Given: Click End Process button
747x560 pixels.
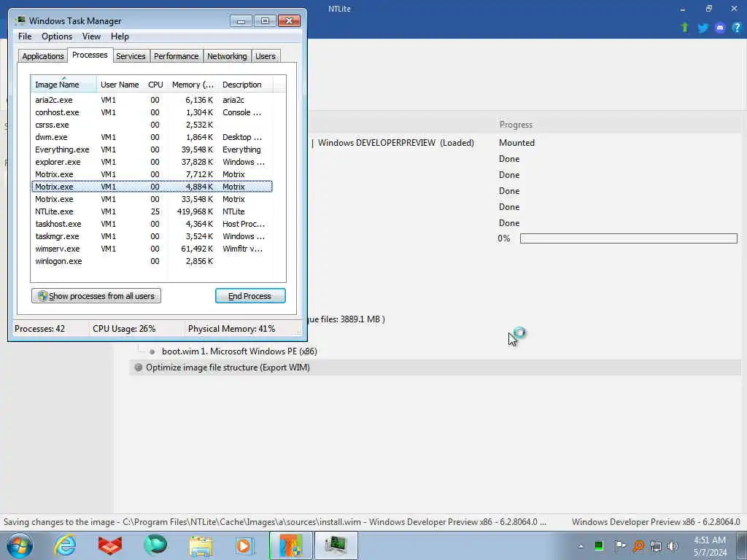Looking at the screenshot, I should pyautogui.click(x=250, y=296).
